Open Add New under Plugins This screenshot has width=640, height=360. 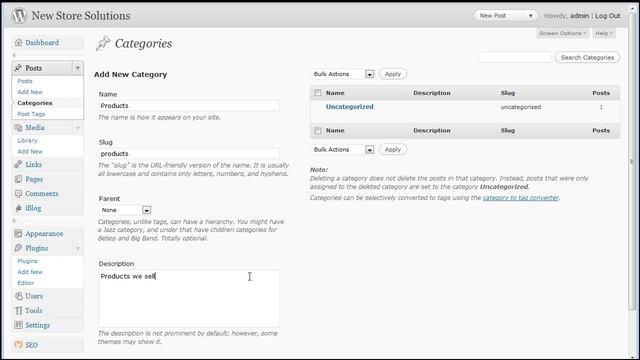(30, 272)
